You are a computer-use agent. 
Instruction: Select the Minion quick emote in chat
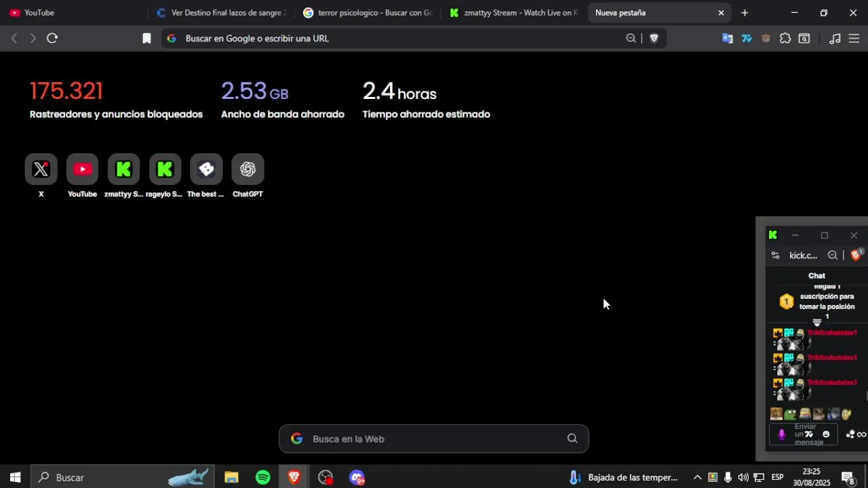805,413
